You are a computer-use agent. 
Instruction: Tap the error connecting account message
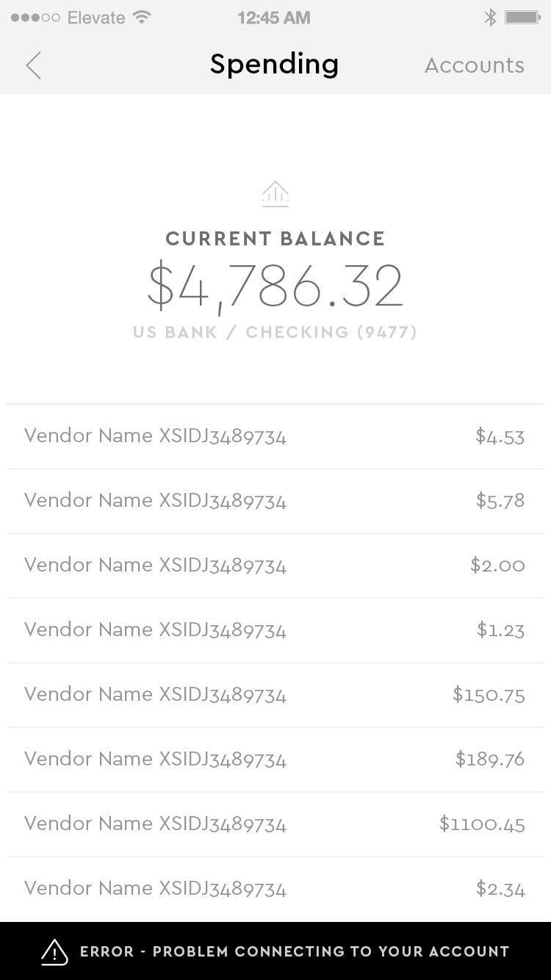tap(294, 951)
